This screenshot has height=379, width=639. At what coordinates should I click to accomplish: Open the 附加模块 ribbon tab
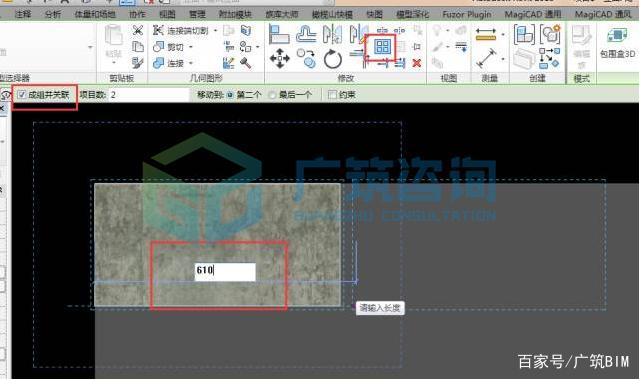point(235,14)
